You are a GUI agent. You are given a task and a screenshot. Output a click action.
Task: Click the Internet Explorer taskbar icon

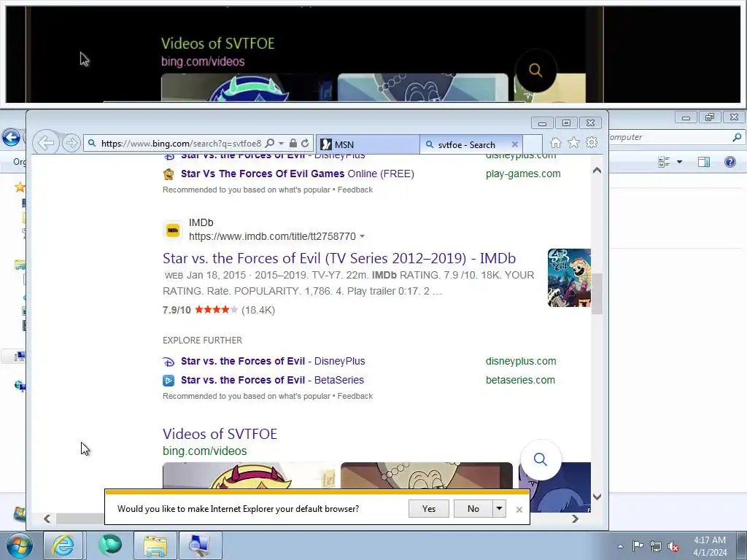click(x=63, y=545)
